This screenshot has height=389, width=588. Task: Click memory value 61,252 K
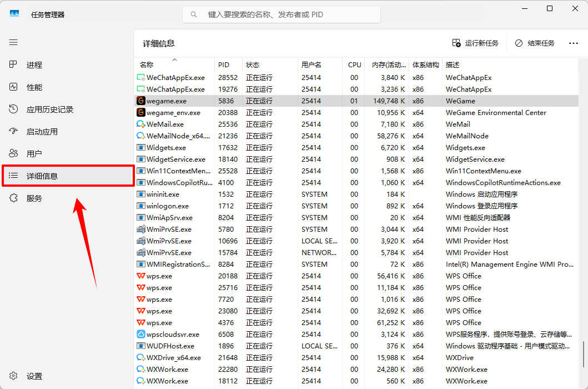[391, 322]
